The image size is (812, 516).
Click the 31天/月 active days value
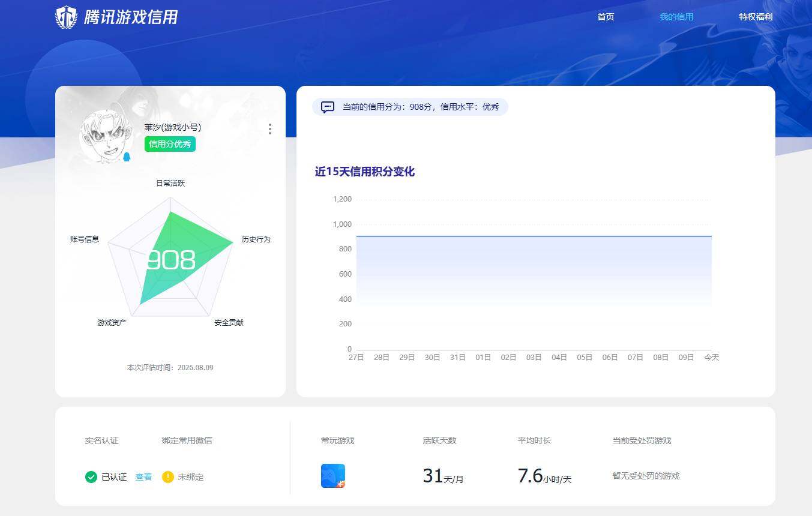[x=443, y=476]
